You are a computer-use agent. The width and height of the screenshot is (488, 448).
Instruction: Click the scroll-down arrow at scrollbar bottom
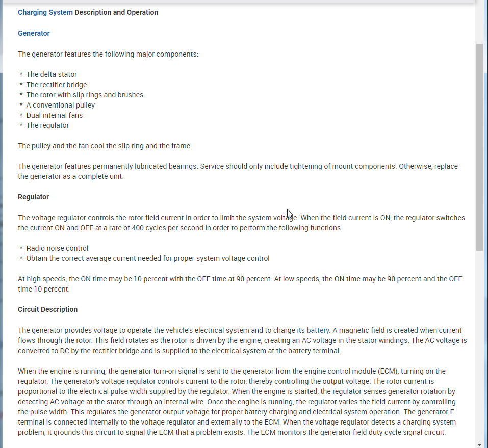(479, 444)
